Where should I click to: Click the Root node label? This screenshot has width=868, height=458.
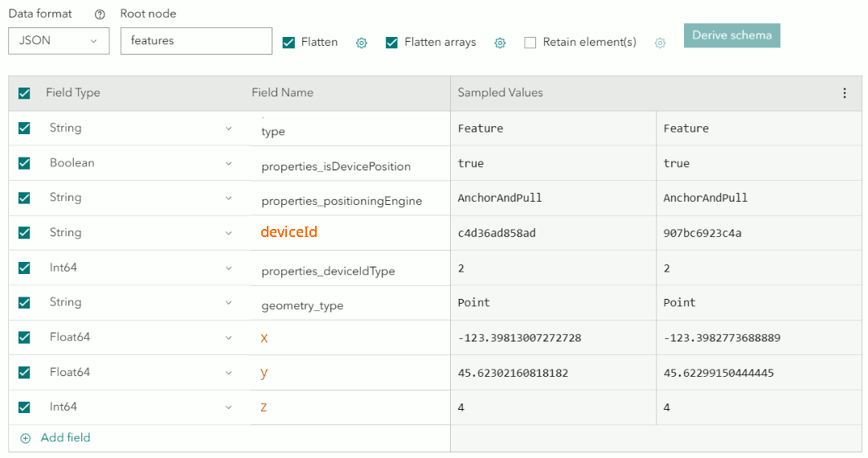pos(149,14)
